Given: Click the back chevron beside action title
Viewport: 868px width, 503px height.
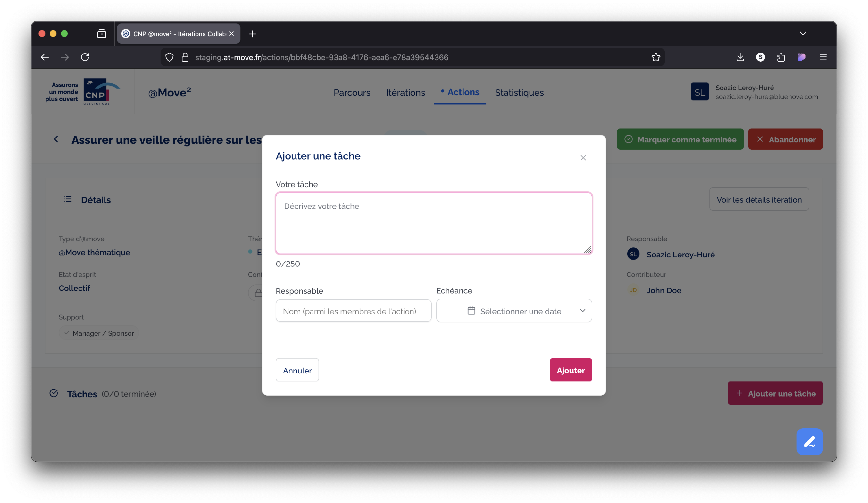Looking at the screenshot, I should (56, 139).
